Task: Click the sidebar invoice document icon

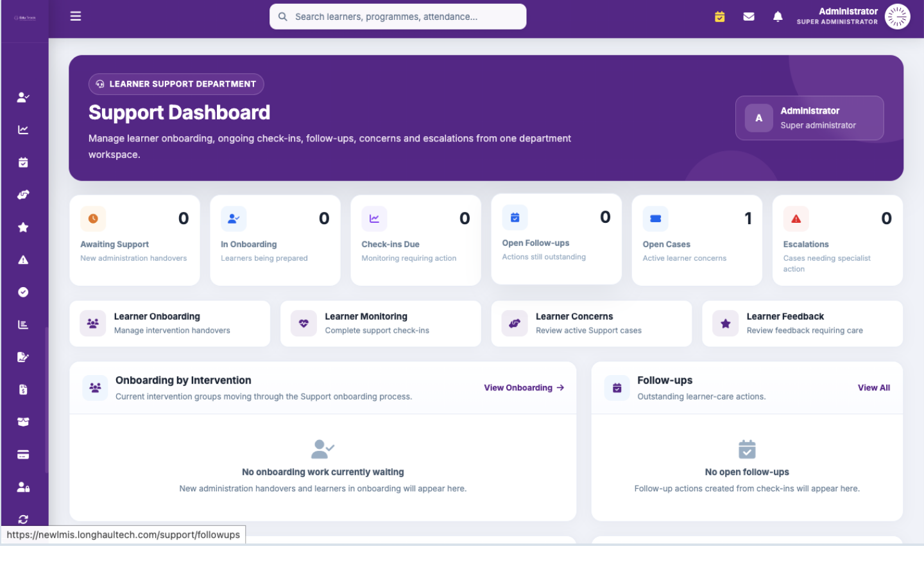Action: pyautogui.click(x=23, y=390)
